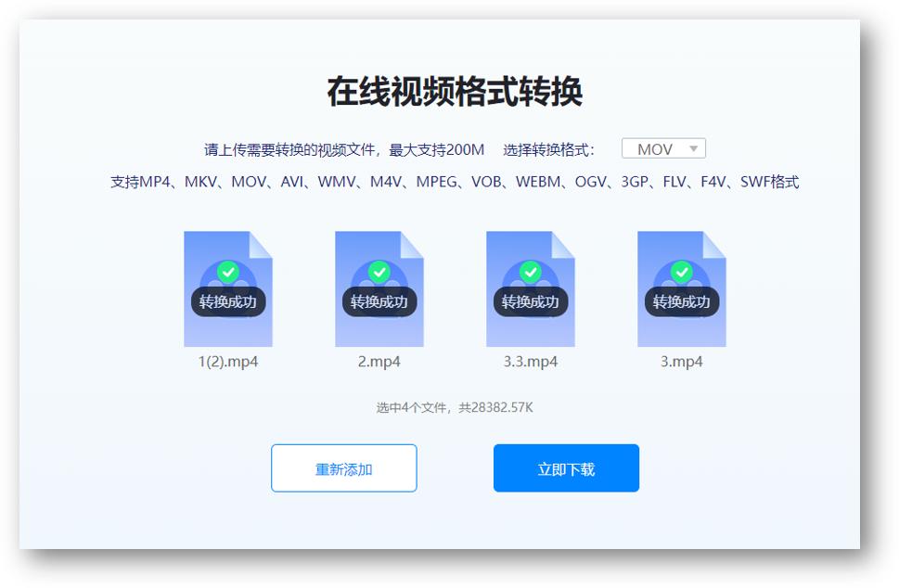
Task: Click the 重新添加 button
Action: (343, 467)
